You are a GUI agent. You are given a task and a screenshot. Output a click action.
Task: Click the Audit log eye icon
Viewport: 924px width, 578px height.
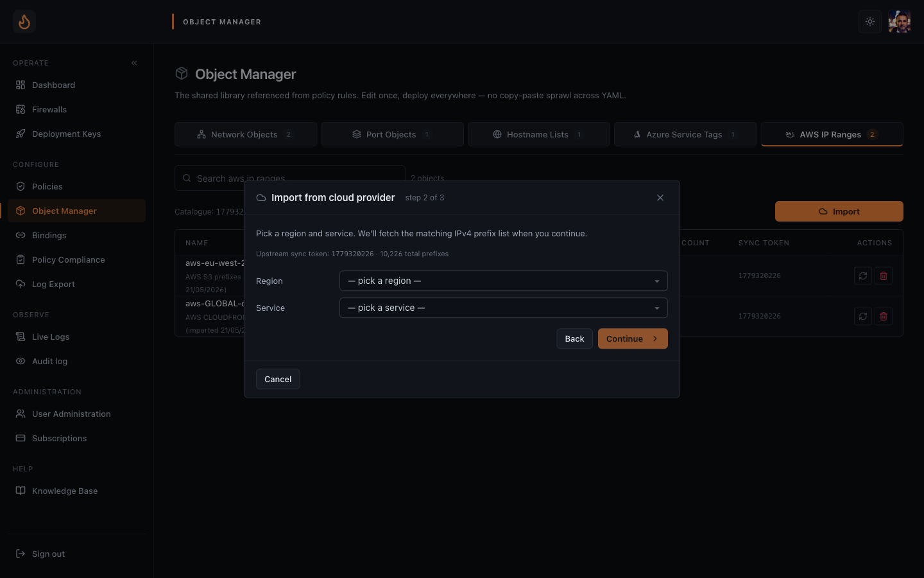[x=21, y=361]
